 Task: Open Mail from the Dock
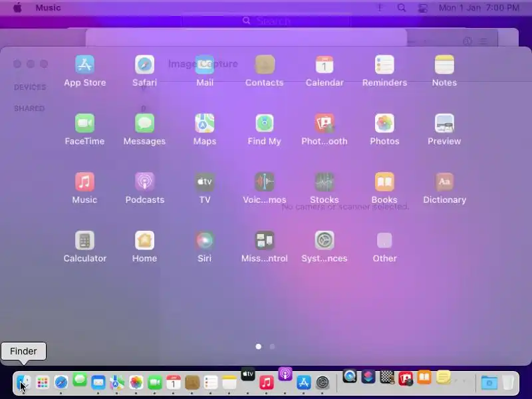[98, 383]
